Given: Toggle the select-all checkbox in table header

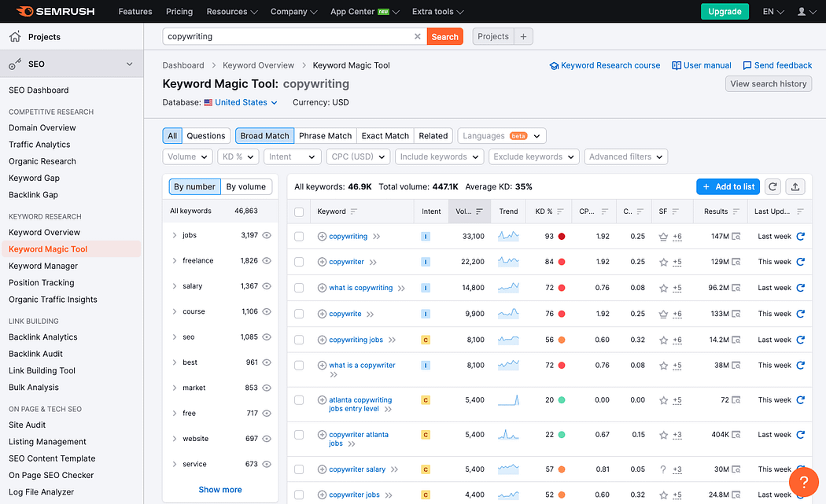Looking at the screenshot, I should 299,212.
